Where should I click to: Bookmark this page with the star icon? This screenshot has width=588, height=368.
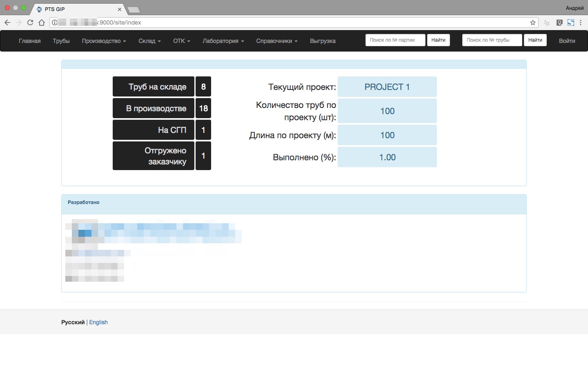[x=533, y=22]
